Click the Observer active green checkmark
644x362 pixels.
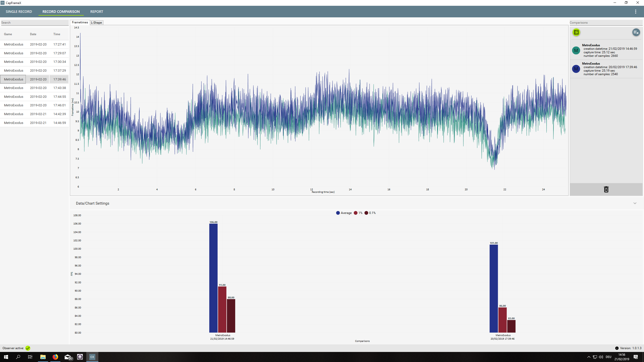click(x=28, y=348)
